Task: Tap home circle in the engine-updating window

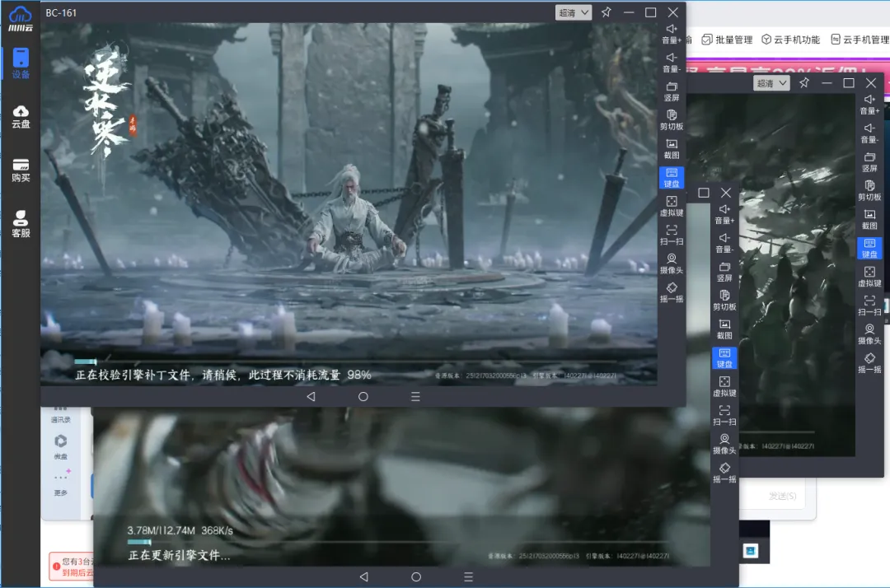Action: click(416, 576)
